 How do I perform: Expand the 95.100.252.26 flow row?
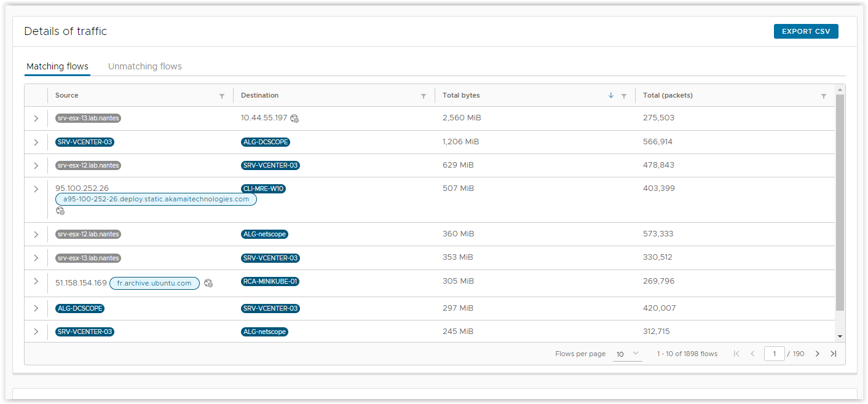[x=36, y=188]
